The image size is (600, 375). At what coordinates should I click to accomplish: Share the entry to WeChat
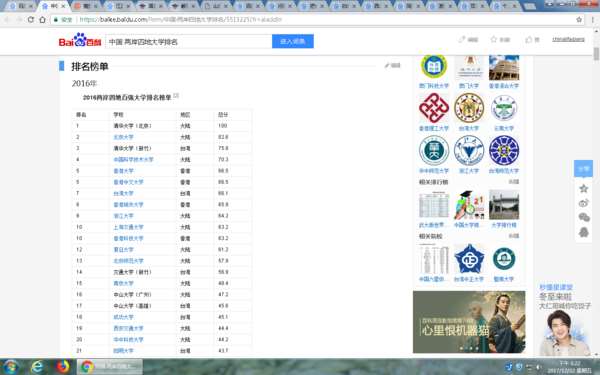[x=584, y=218]
